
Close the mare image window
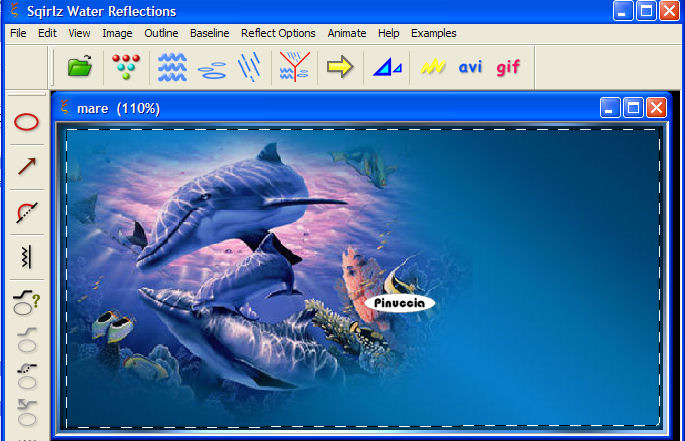[x=656, y=108]
